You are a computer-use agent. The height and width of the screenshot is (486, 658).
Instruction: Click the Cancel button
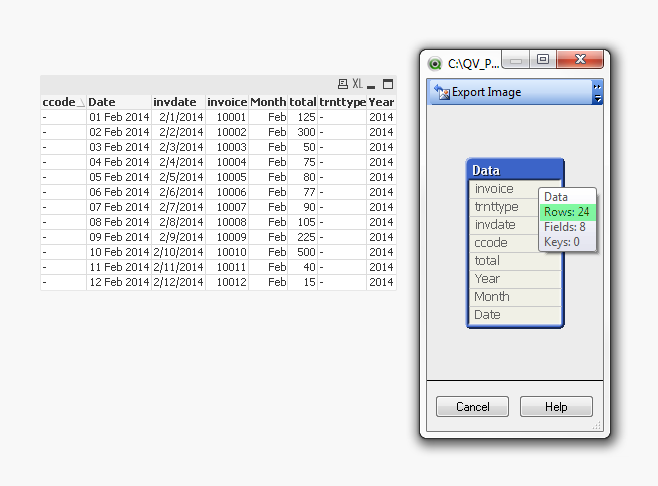pos(473,407)
